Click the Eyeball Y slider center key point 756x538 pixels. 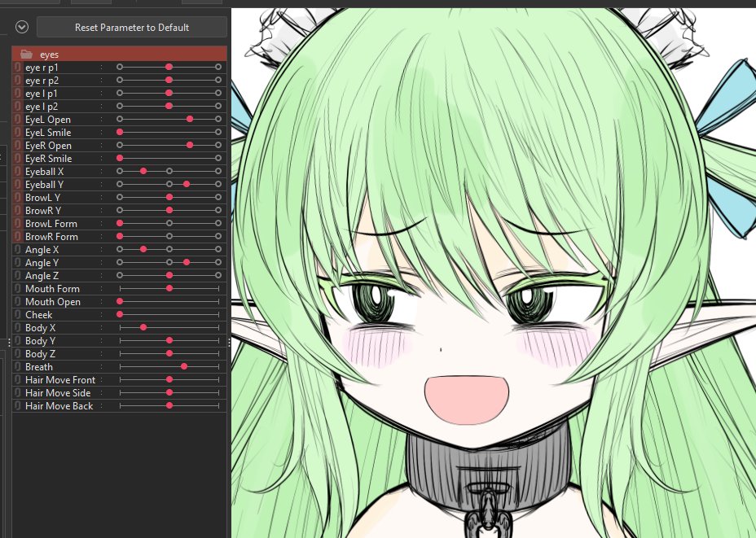169,184
